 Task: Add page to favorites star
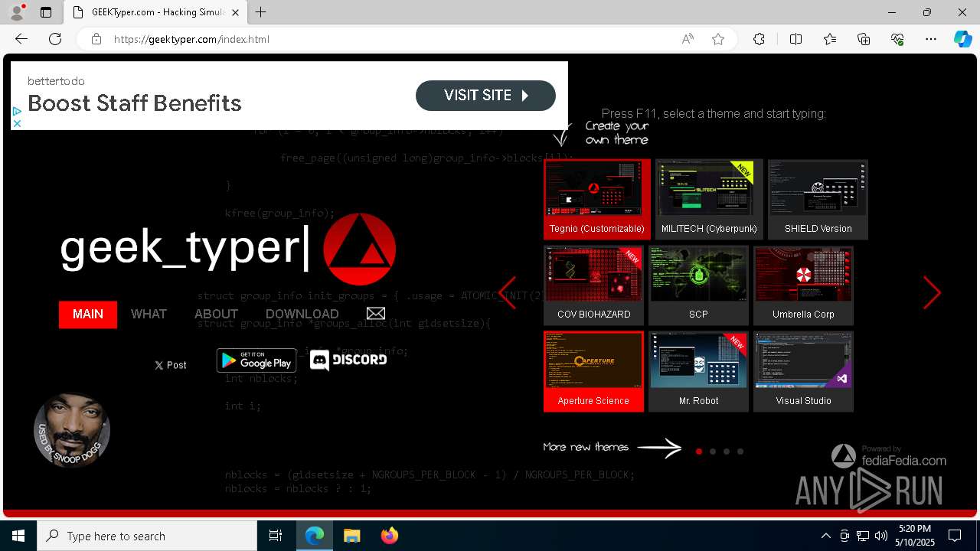(x=718, y=39)
